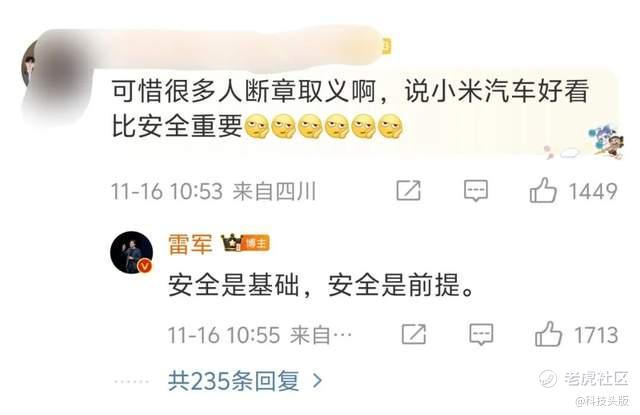Click the cartoon sticker decoration on comment bubble
Viewport: 640px width, 415px height.
[x=605, y=140]
